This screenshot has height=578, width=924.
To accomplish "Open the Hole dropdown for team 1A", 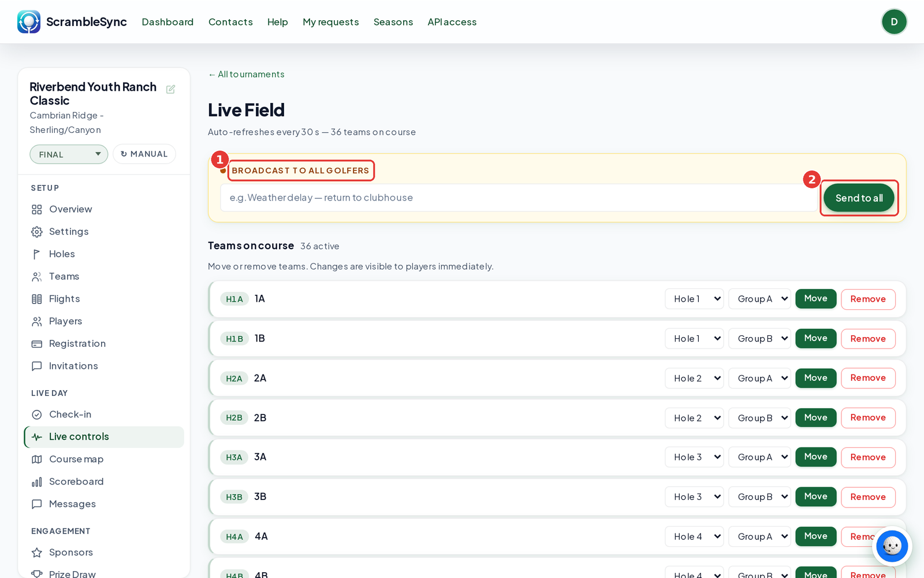I will pyautogui.click(x=694, y=299).
